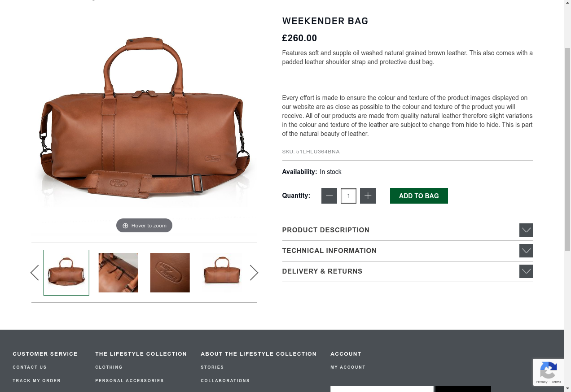
Task: Open My Account footer link
Action: (348, 367)
